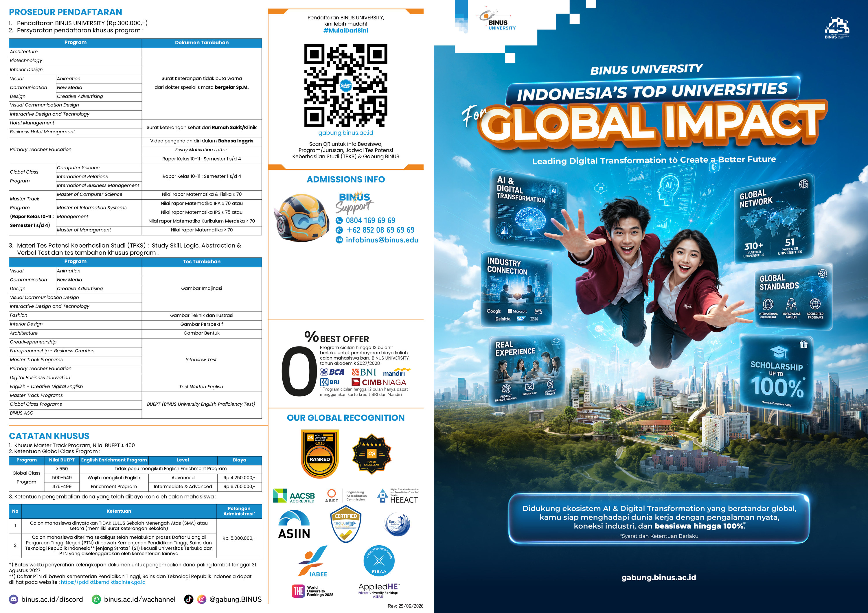
Task: Click the Tes Tambahan column header
Action: (x=201, y=262)
